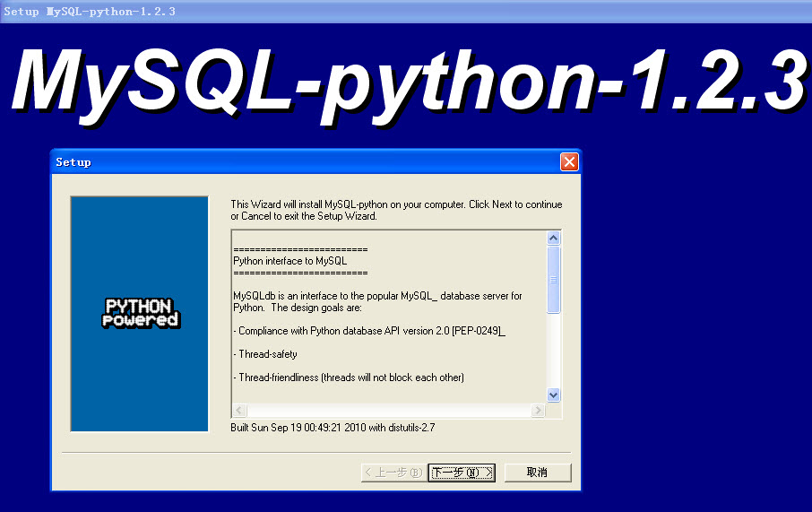Click the 'Setup MySQL-python-1.2.3' outer window title
This screenshot has height=512, width=812.
coord(90,11)
